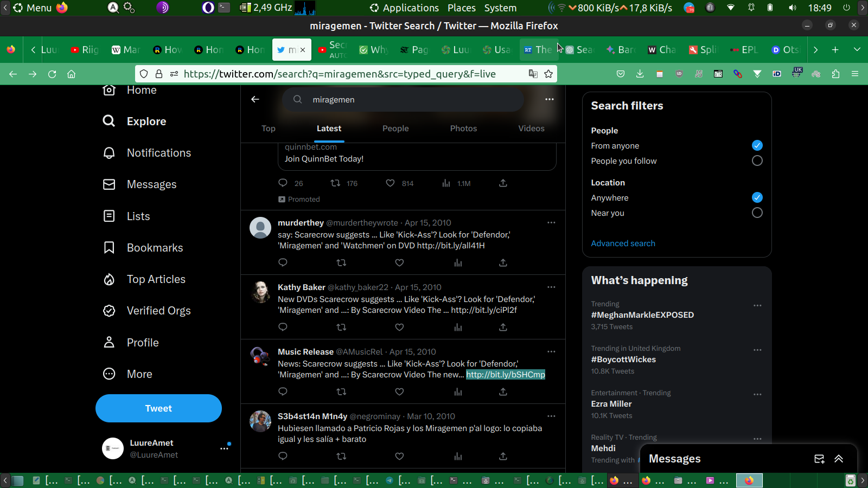Share murderthey's tweet
Viewport: 868px width, 488px height.
tap(503, 262)
